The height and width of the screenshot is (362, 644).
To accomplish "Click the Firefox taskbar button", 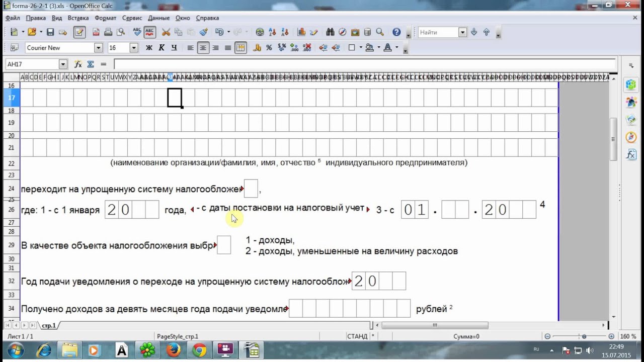I will [x=174, y=350].
